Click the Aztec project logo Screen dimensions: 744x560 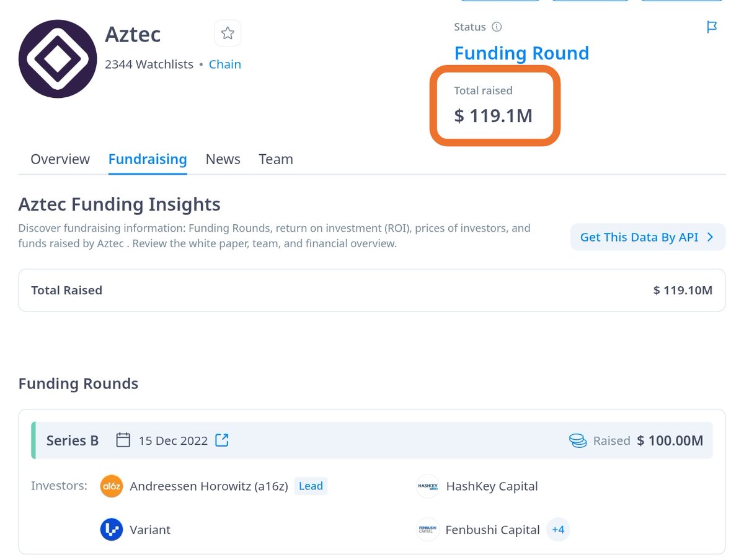pos(58,59)
